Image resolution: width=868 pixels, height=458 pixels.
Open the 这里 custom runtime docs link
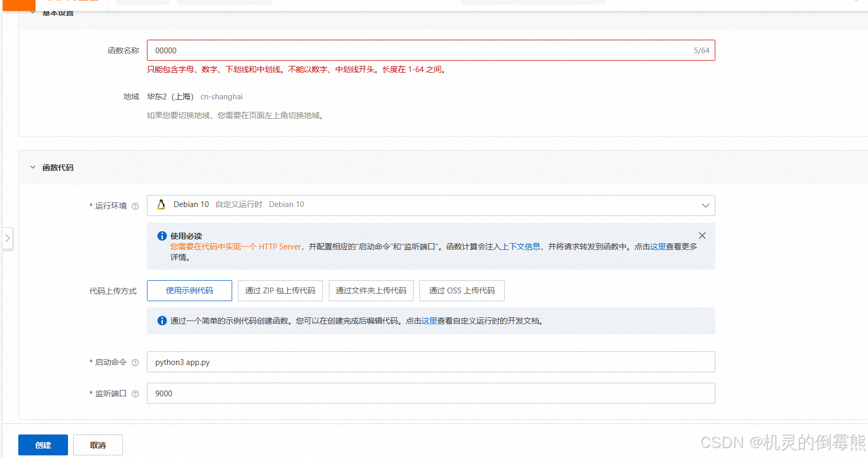429,320
